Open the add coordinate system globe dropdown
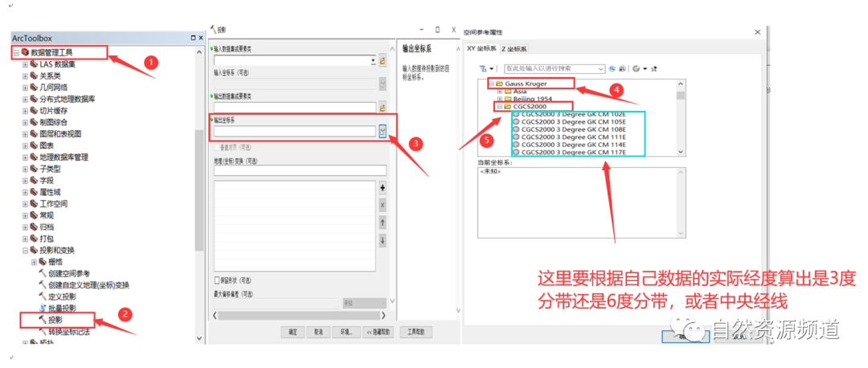Image resolution: width=868 pixels, height=368 pixels. click(638, 68)
